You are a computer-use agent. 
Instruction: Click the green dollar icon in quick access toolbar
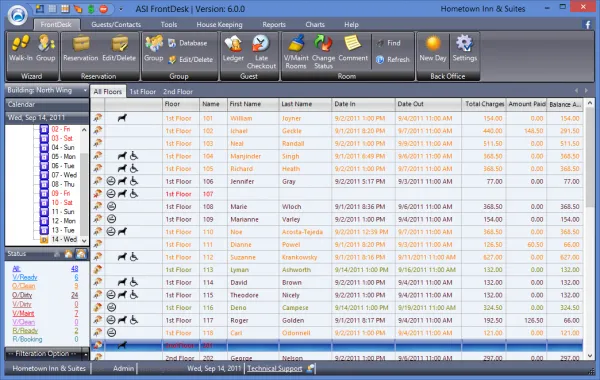91,9
